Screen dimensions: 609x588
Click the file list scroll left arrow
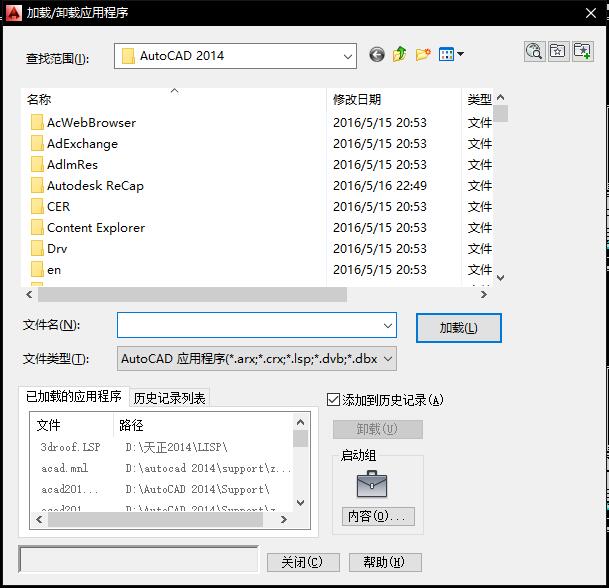(29, 294)
